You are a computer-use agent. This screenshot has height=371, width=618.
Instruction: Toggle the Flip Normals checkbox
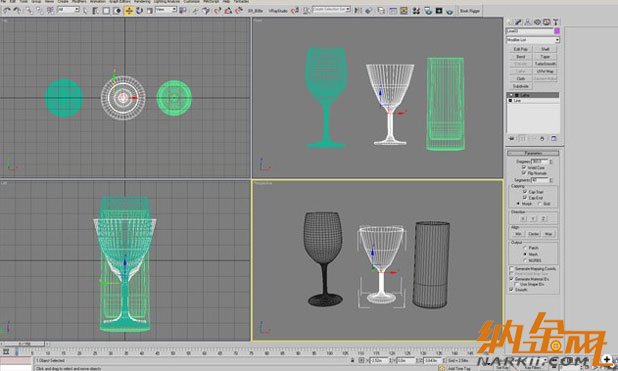coord(524,173)
